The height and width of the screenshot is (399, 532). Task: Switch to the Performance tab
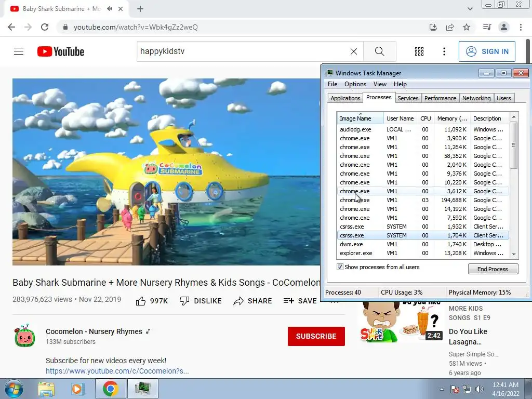coord(440,98)
